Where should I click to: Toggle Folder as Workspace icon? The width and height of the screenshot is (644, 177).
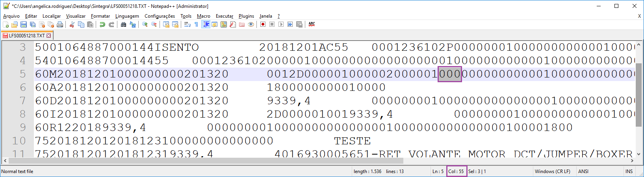tap(242, 24)
